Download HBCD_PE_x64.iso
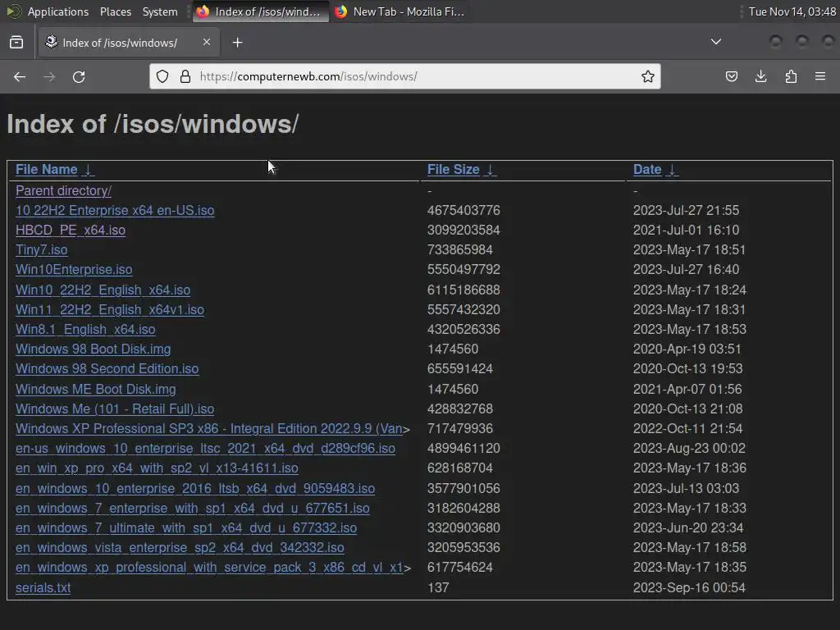The height and width of the screenshot is (630, 840). click(x=71, y=231)
